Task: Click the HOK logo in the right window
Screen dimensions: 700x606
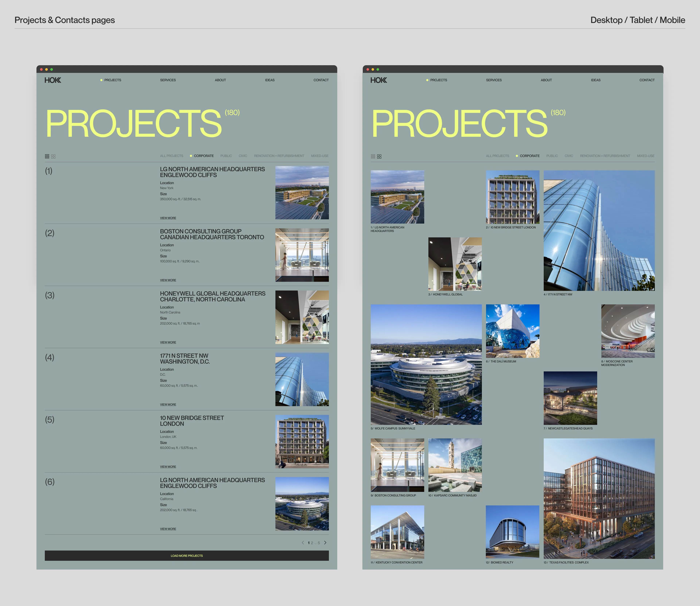Action: point(379,80)
